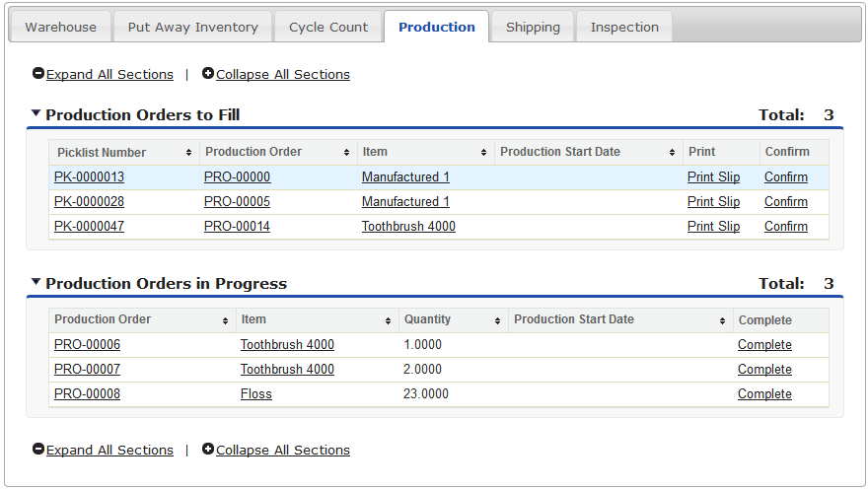
Task: Open the Floss item link
Action: [255, 394]
